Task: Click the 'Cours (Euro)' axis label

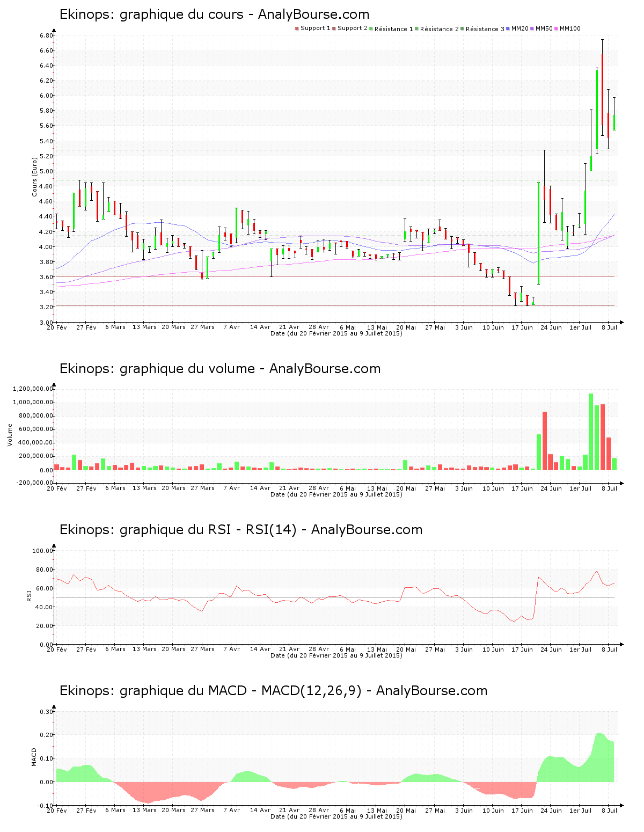Action: [x=34, y=177]
